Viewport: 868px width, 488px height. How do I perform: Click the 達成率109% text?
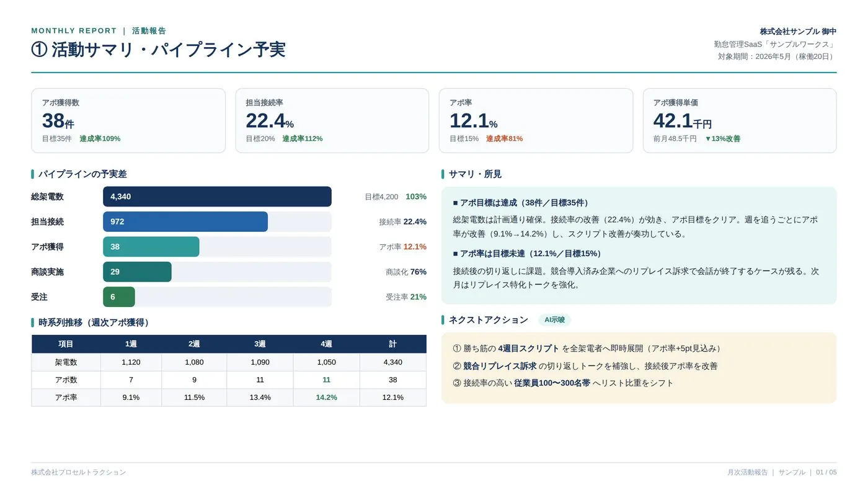tap(100, 139)
